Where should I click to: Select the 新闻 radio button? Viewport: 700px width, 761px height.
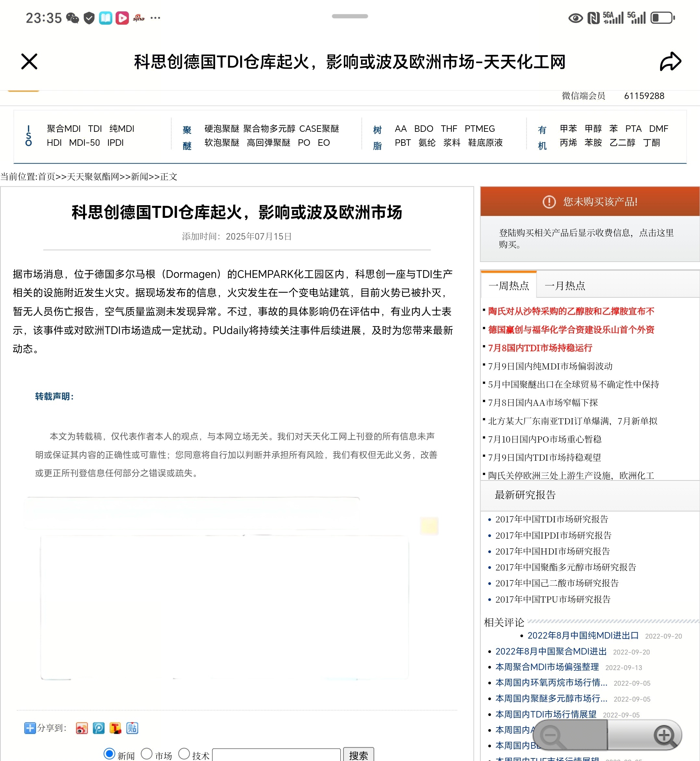tap(109, 754)
